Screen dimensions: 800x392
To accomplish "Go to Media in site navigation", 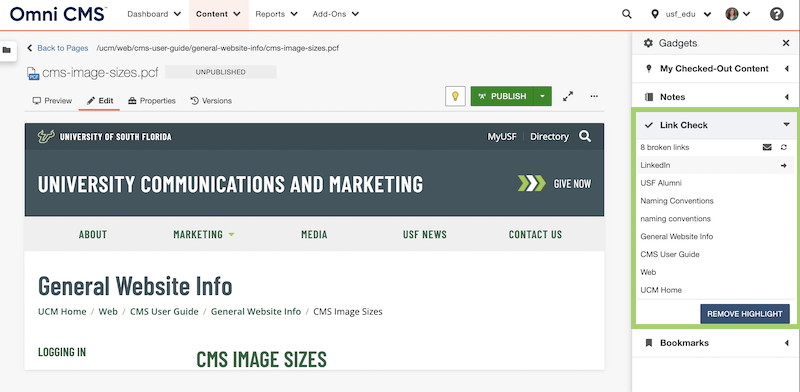I will click(314, 235).
